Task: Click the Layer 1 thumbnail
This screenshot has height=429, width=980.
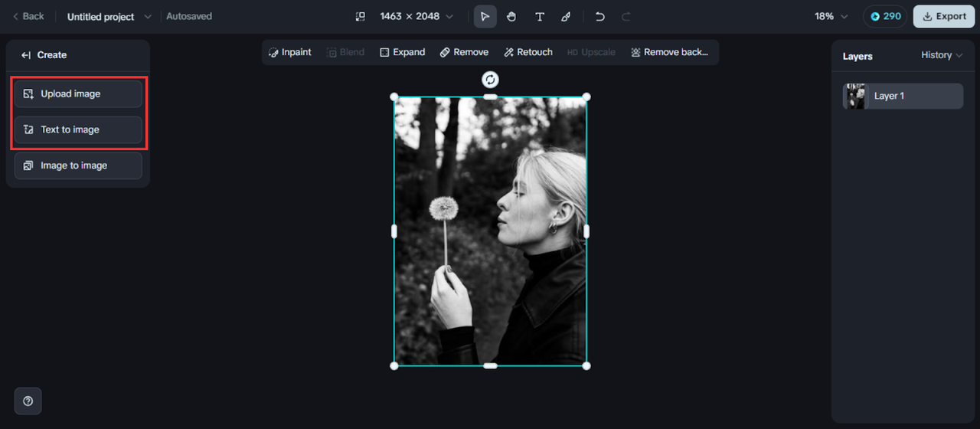Action: (856, 96)
